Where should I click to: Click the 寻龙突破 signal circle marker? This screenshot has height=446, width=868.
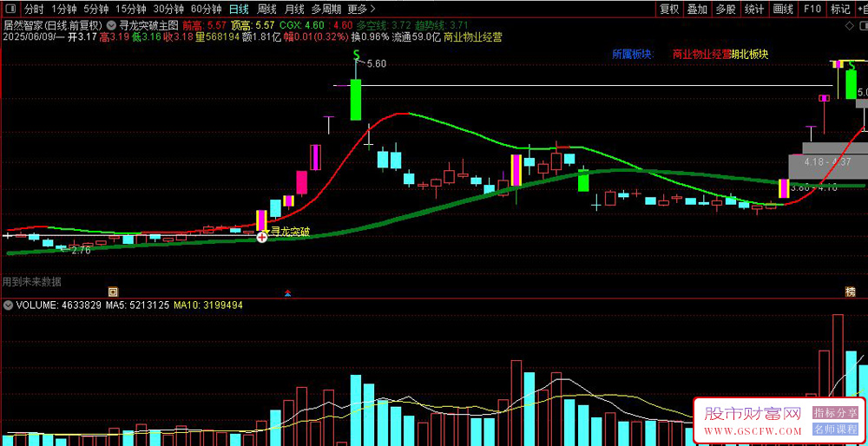coord(262,237)
